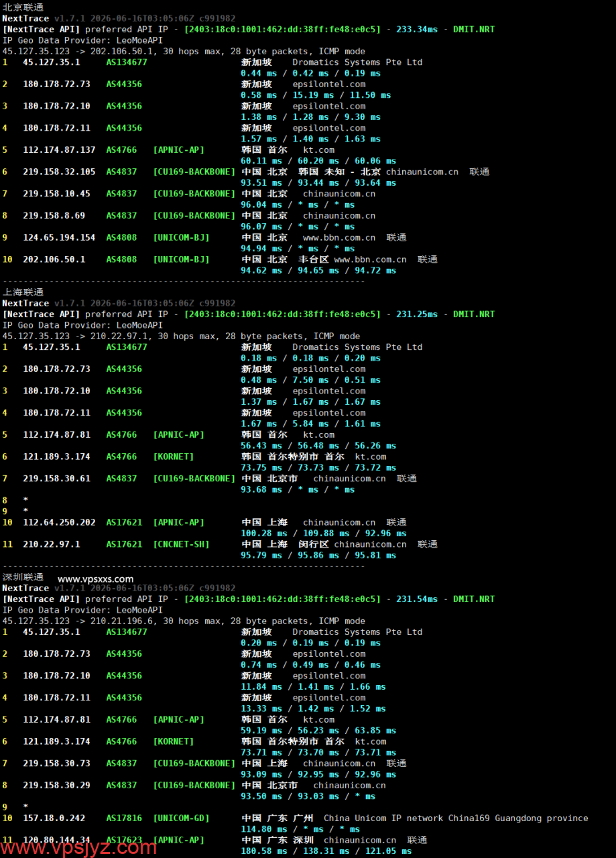This screenshot has width=616, height=858.
Task: Click the 233.34ms API latency value
Action: (x=417, y=29)
